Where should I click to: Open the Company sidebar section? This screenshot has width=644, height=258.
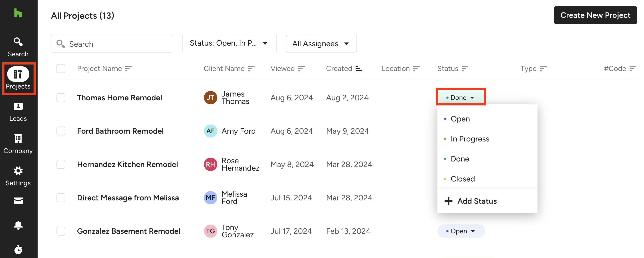(x=18, y=144)
